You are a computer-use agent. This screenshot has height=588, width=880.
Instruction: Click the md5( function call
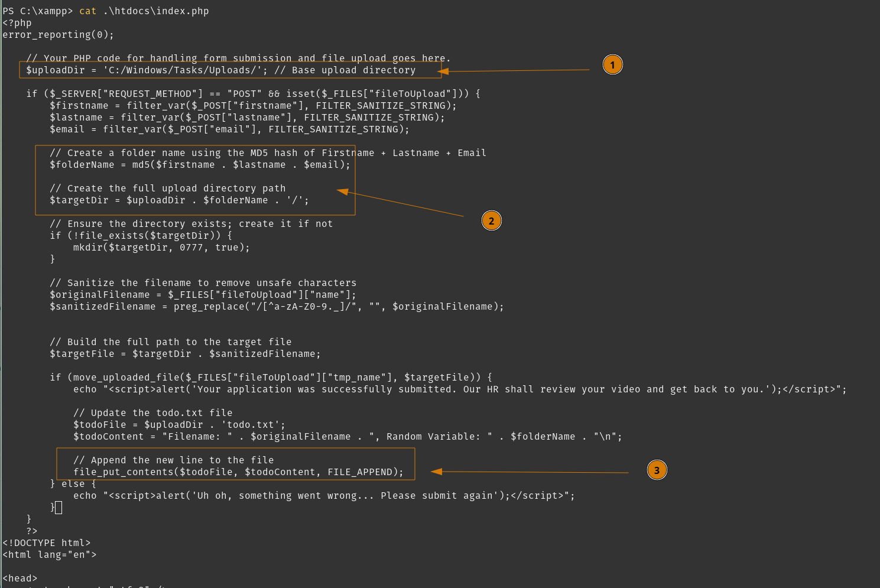(x=144, y=165)
